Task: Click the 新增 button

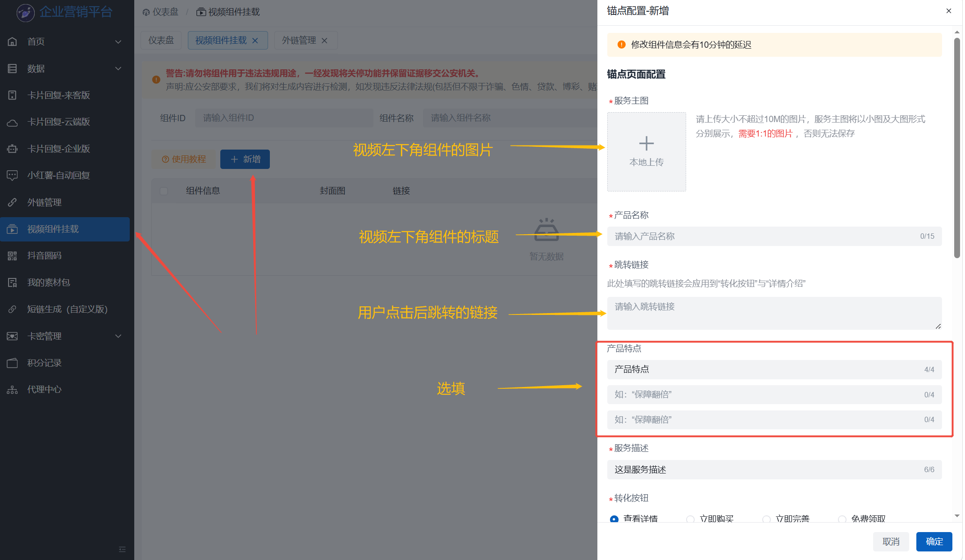Action: tap(245, 159)
